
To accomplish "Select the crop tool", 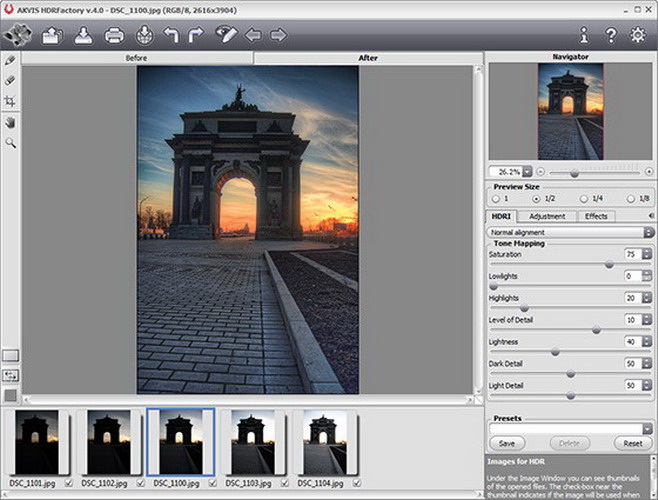I will click(x=10, y=101).
